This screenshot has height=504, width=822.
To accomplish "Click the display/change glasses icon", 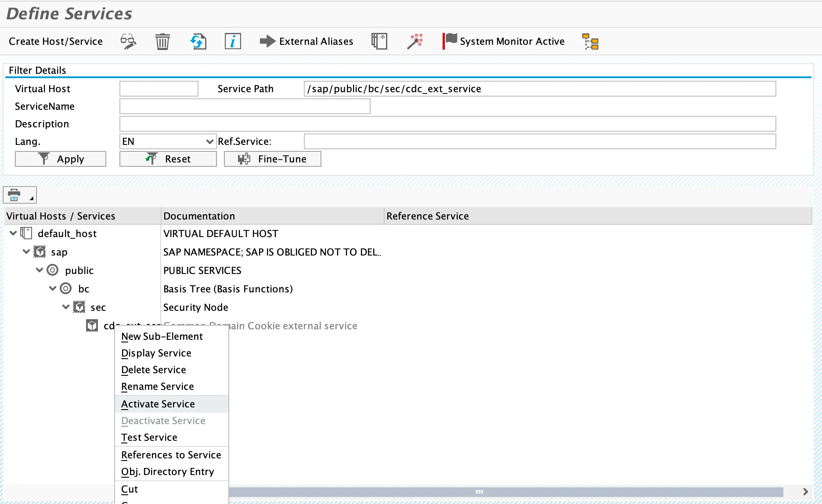I will (x=128, y=42).
